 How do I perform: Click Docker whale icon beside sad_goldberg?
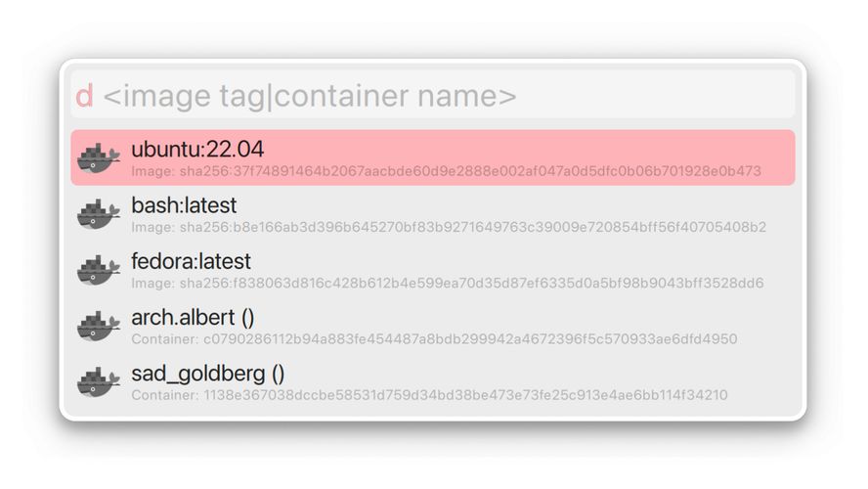click(99, 382)
